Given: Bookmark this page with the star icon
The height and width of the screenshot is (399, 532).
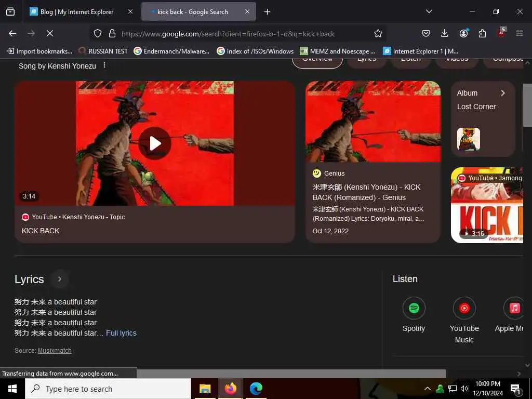Looking at the screenshot, I should [x=378, y=33].
